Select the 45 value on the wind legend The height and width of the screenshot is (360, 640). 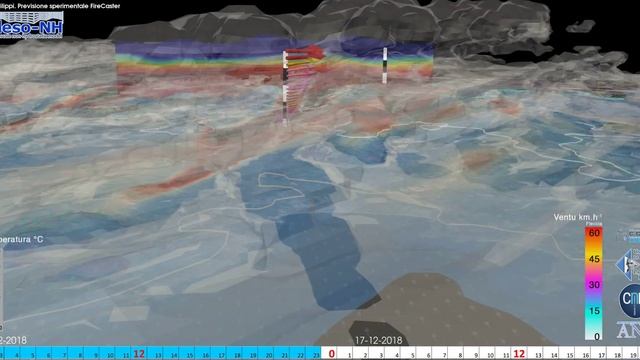coord(594,259)
